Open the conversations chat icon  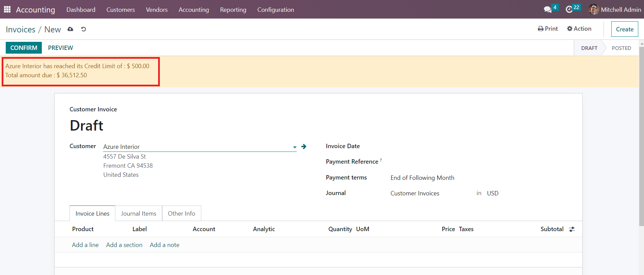pyautogui.click(x=548, y=9)
